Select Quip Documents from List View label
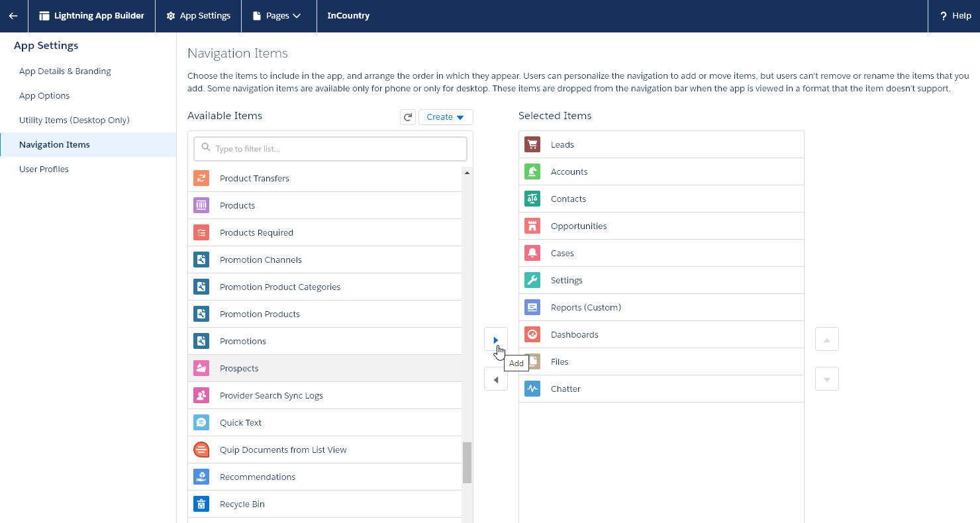 [283, 450]
